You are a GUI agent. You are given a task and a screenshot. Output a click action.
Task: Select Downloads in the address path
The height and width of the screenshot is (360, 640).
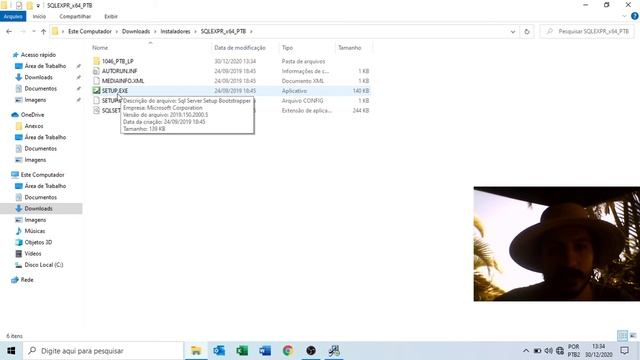point(136,31)
